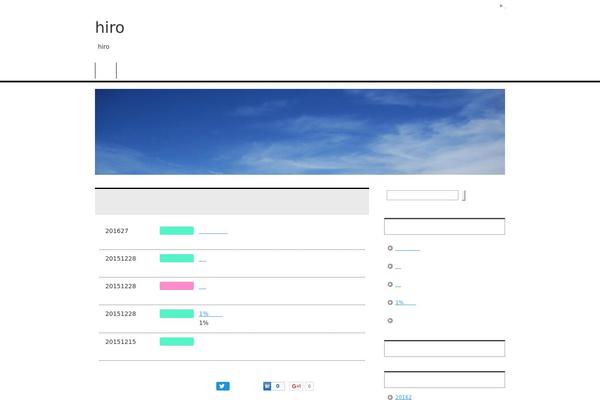Click the Hatena bookmark icon button
The image size is (600, 400).
click(267, 386)
